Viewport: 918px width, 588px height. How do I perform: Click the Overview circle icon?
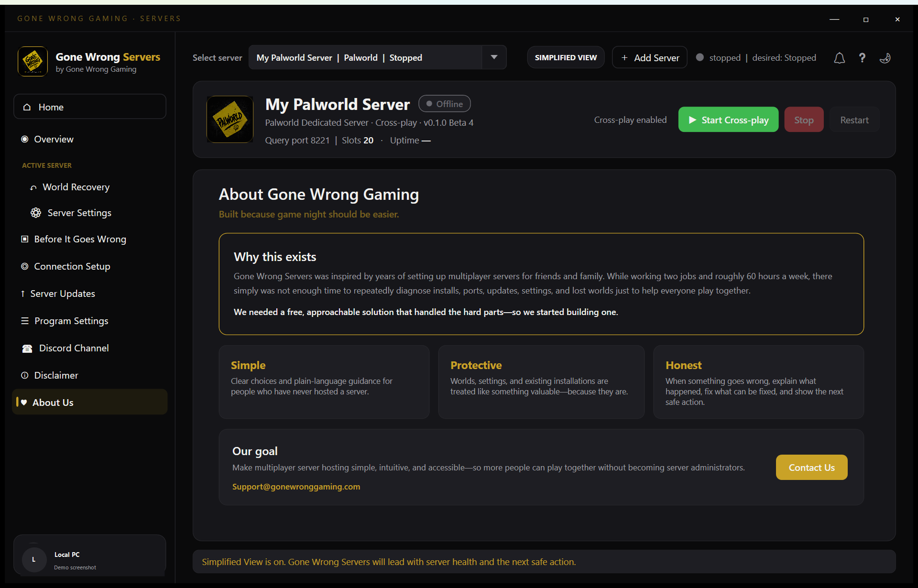click(x=25, y=139)
